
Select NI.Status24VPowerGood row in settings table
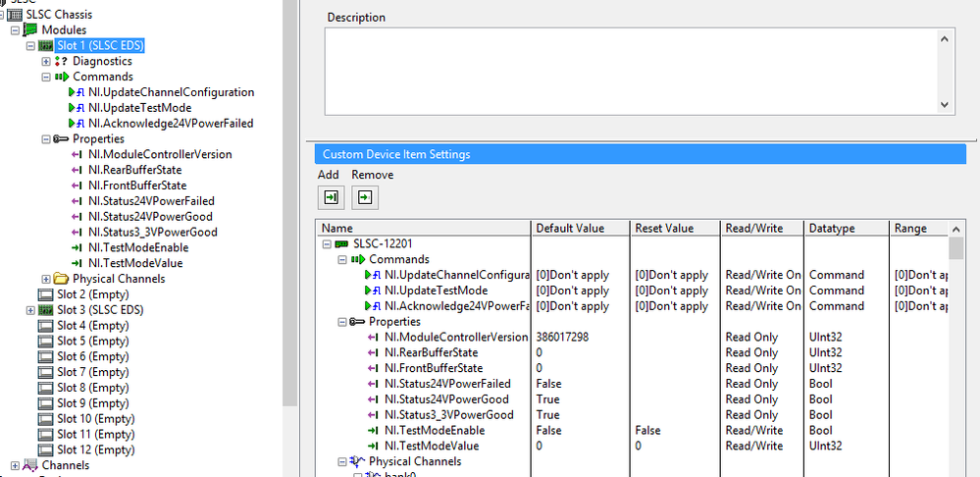446,399
